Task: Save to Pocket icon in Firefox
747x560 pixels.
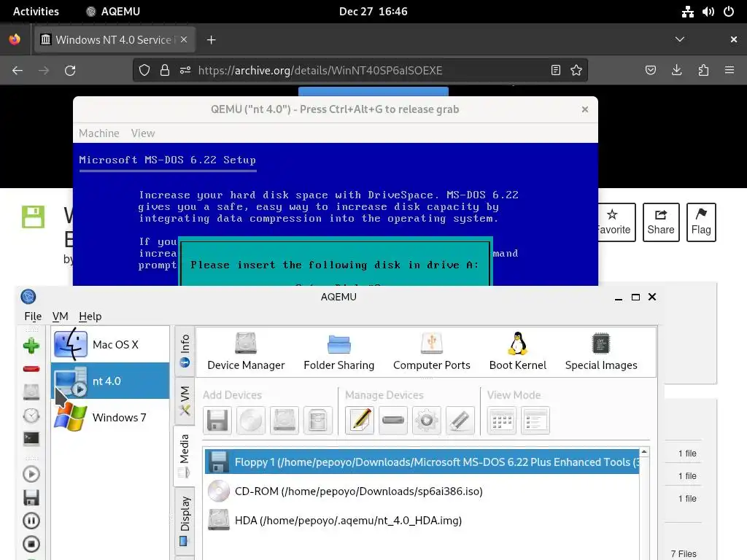Action: click(x=650, y=71)
